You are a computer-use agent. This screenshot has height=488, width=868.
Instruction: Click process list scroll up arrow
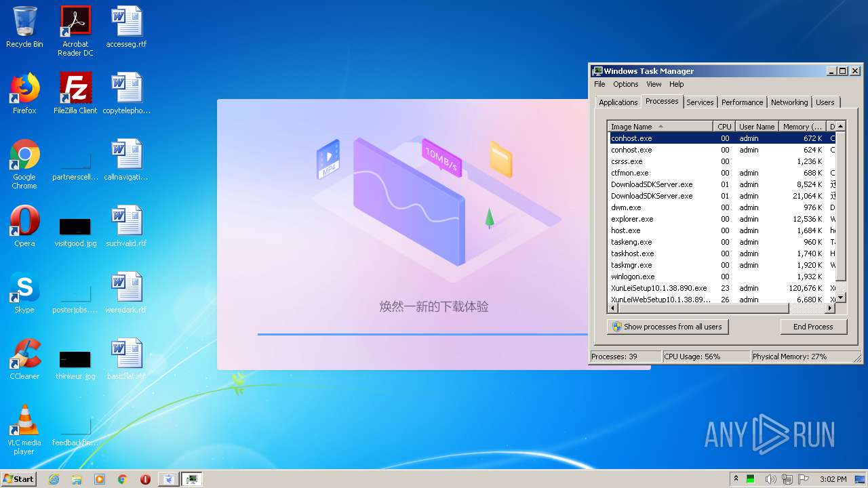tap(840, 126)
